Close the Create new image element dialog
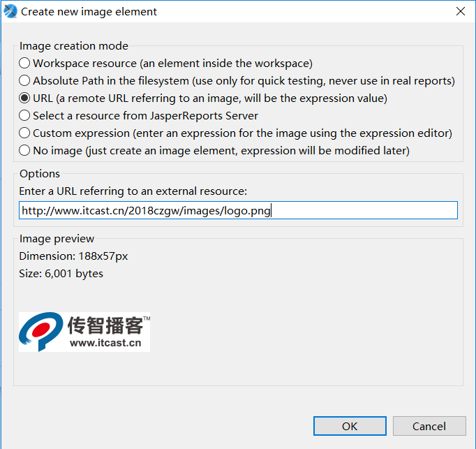476x449 pixels. pos(460,11)
